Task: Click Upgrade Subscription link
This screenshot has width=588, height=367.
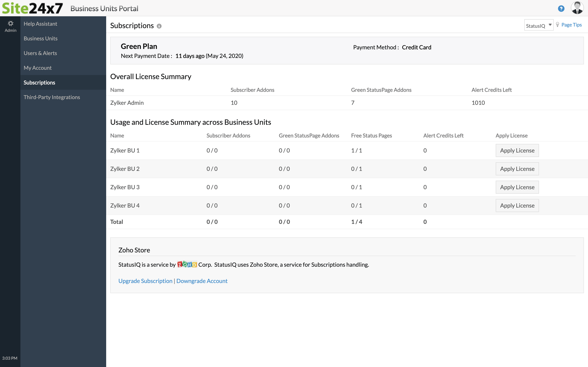Action: (145, 281)
